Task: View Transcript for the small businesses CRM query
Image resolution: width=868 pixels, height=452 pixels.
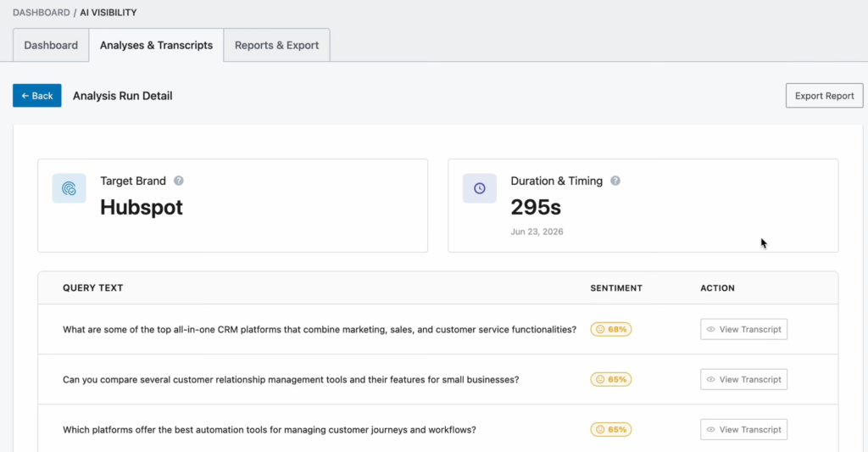Action: tap(743, 379)
